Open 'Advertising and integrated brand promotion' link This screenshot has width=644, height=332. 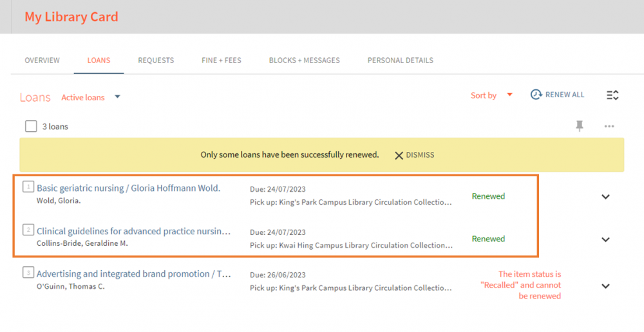[134, 273]
